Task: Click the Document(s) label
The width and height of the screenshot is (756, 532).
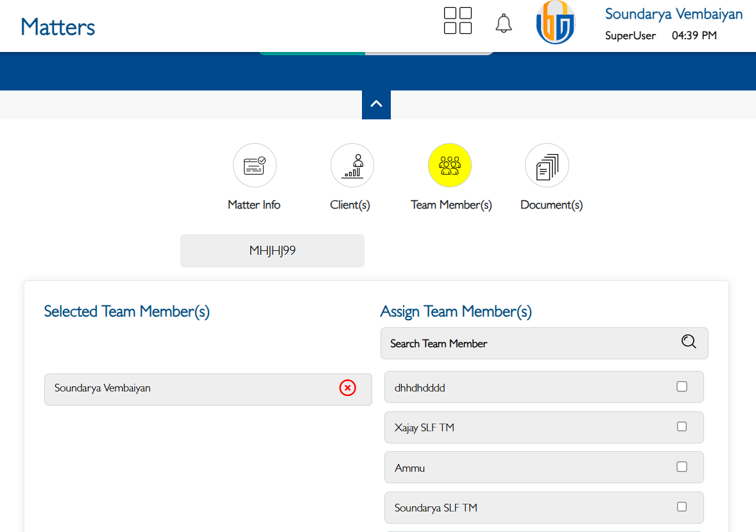Action: pyautogui.click(x=551, y=205)
